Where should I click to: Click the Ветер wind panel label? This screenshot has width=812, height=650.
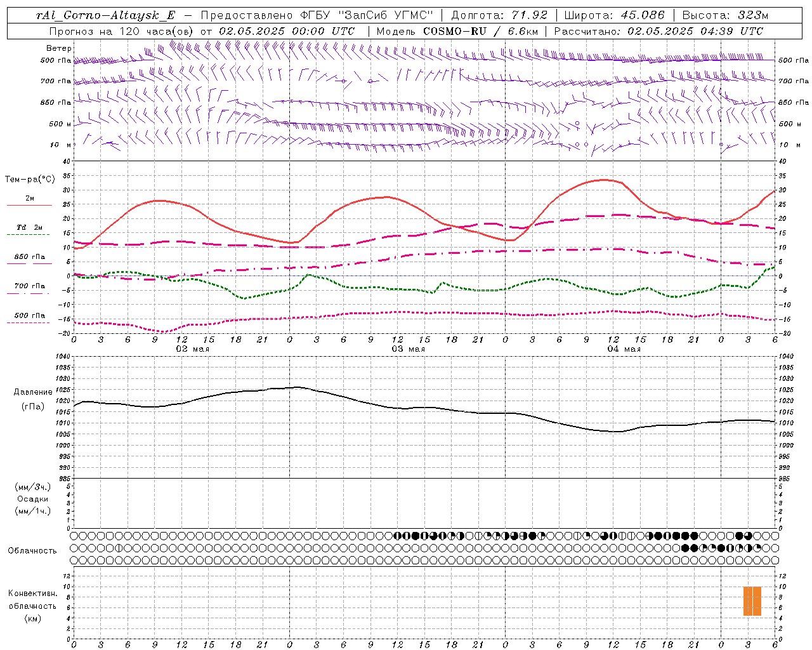coord(59,48)
